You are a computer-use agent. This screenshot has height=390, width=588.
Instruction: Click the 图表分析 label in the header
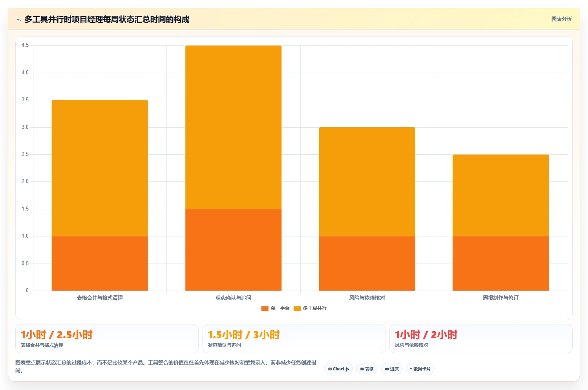click(x=561, y=19)
